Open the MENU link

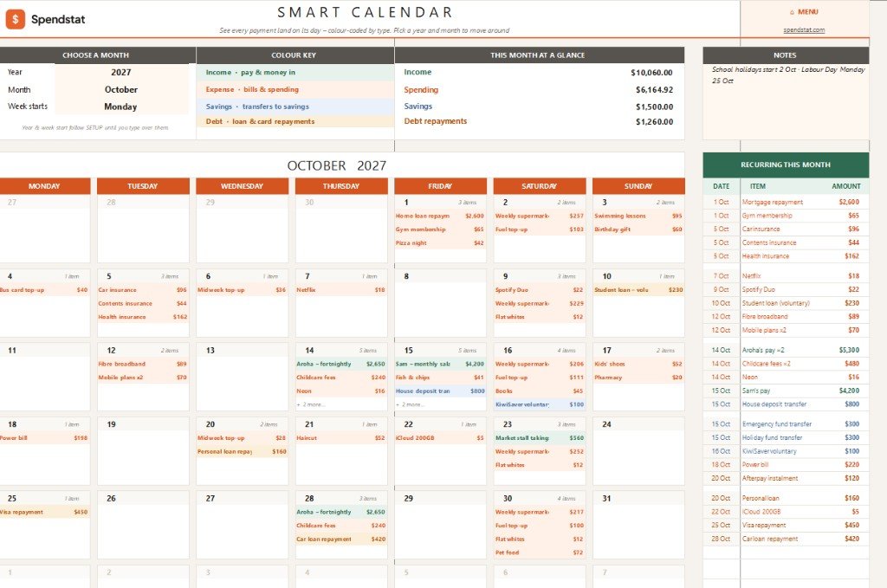tap(804, 12)
